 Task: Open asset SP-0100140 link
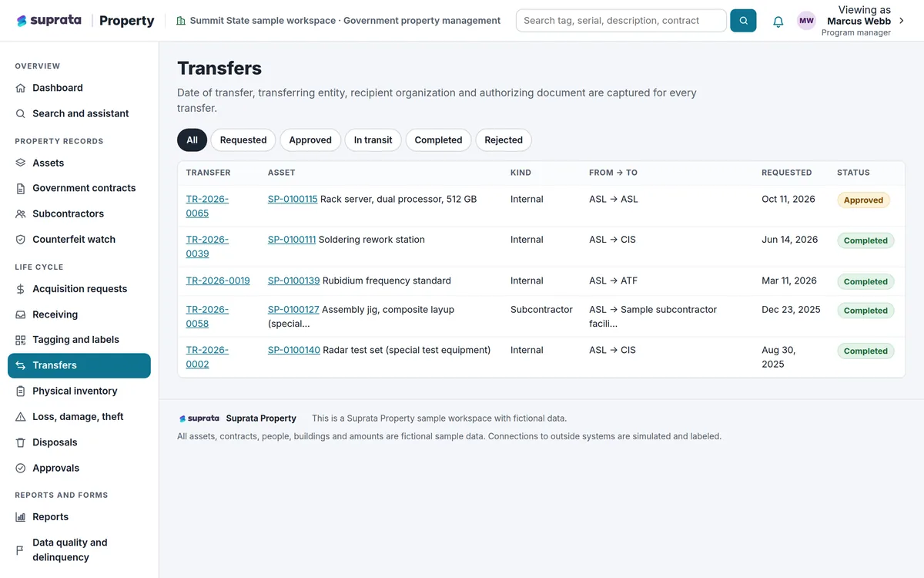coord(294,350)
